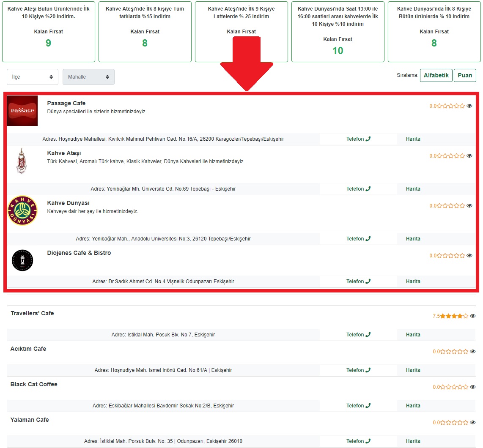
Task: Click Yalaman Cafe Porsuk Bulv. address
Action: 163,442
